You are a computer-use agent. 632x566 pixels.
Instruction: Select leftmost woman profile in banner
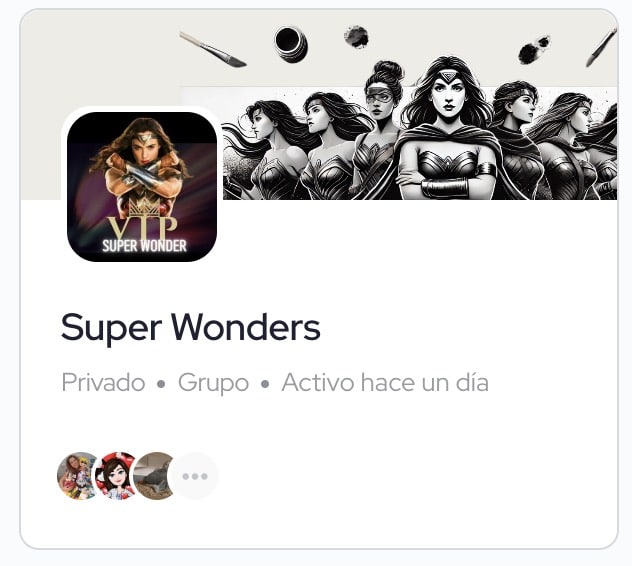(262, 149)
